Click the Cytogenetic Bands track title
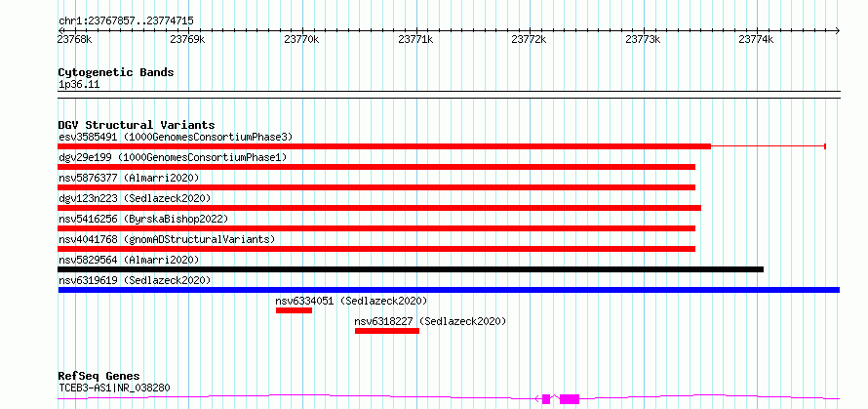This screenshot has height=409, width=868. point(116,72)
